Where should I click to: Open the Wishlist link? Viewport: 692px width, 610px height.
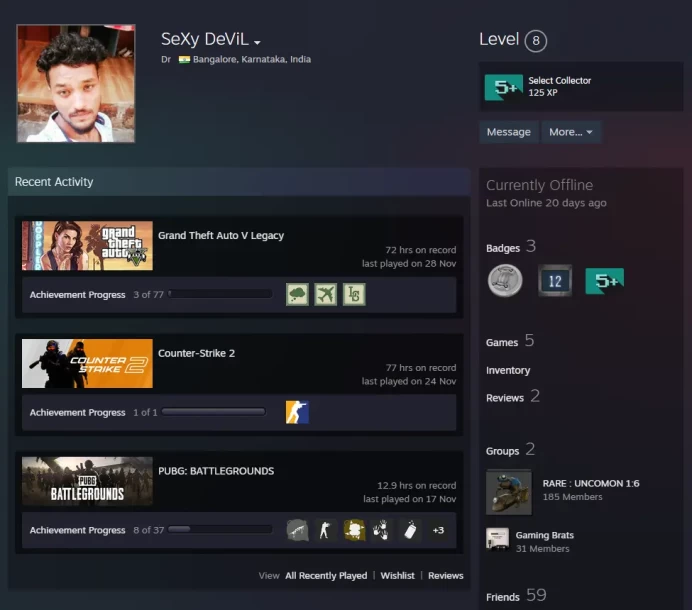tap(398, 576)
